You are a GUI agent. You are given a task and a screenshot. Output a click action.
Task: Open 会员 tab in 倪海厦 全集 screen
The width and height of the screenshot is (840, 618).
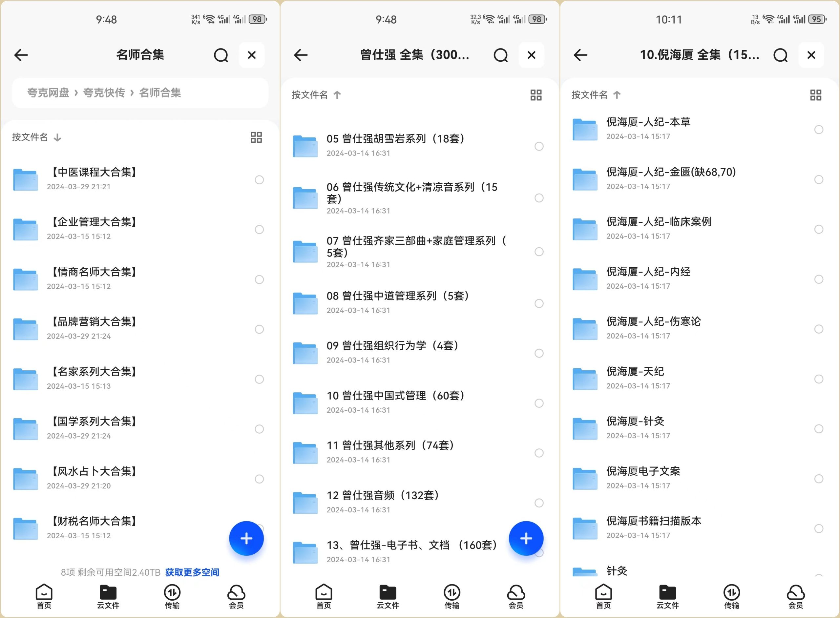796,596
